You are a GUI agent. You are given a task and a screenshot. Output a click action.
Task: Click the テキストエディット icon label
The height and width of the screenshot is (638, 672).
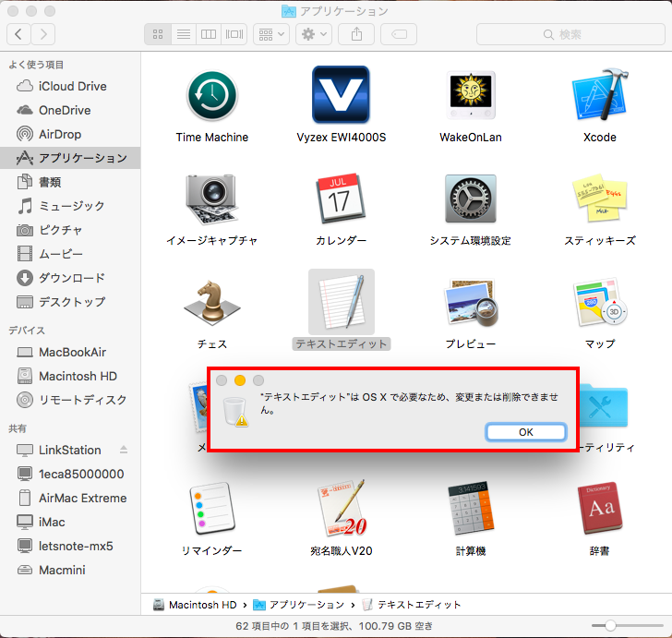click(342, 343)
